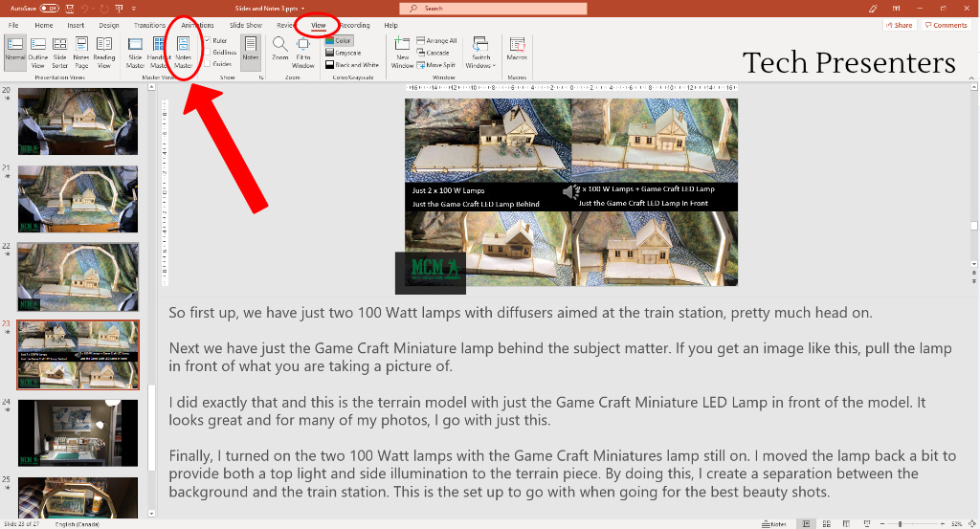This screenshot has height=529, width=980.
Task: Click the 52% zoom level
Action: pos(956,524)
